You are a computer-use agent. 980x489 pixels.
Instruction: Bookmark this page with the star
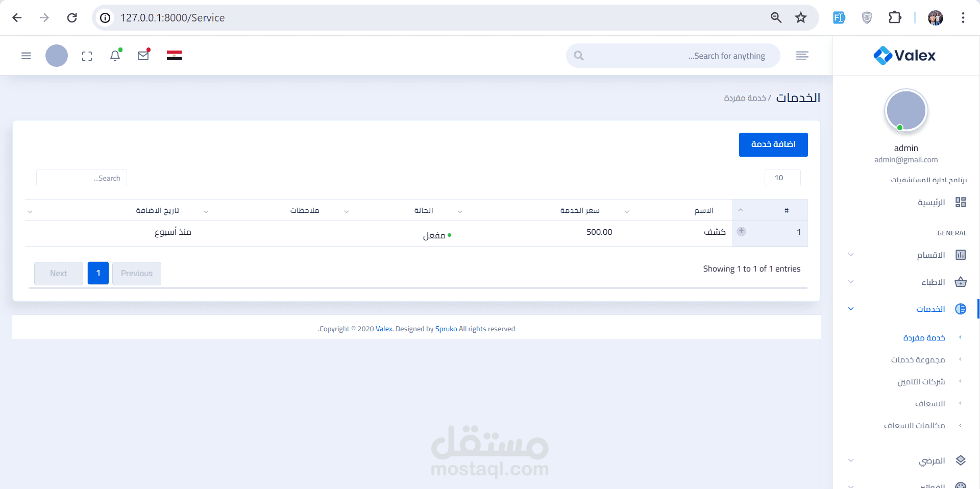pos(801,18)
